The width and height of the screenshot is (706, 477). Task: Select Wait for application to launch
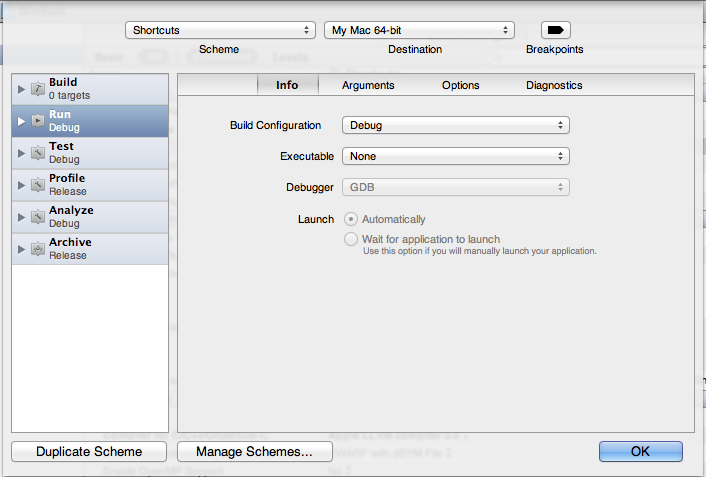click(350, 239)
